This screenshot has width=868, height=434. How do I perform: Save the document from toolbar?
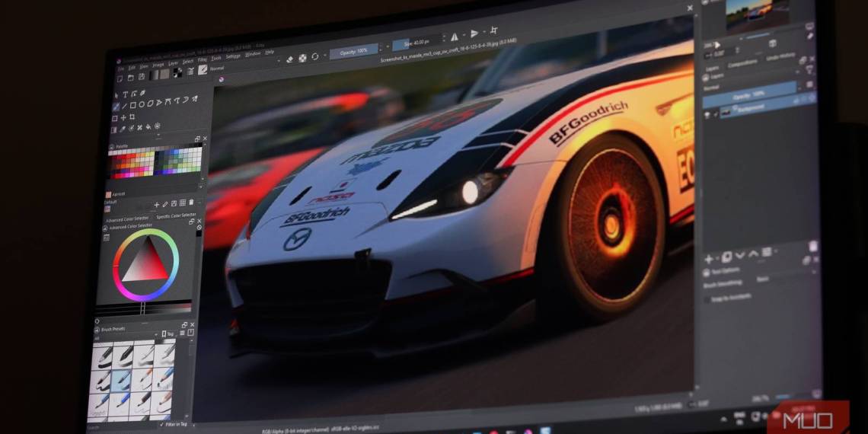point(142,76)
